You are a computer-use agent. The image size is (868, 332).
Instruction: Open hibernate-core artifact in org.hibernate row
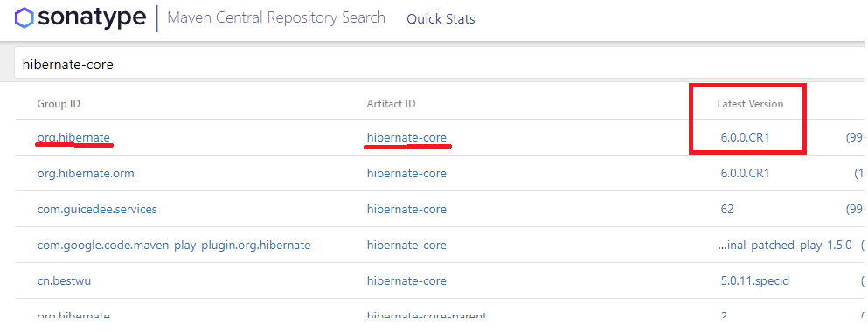[x=406, y=138]
